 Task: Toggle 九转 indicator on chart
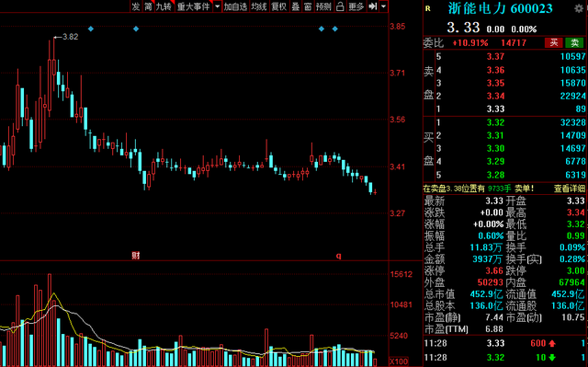pyautogui.click(x=164, y=6)
